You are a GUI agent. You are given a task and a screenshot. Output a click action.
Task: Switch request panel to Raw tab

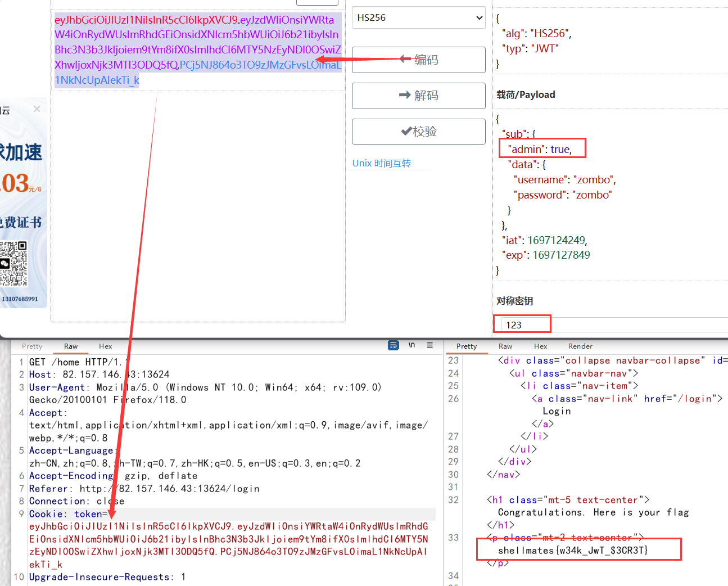71,346
